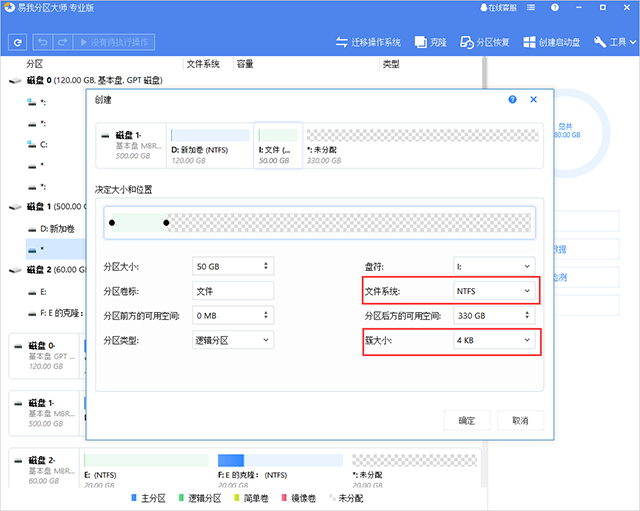Image resolution: width=640 pixels, height=511 pixels.
Task: Click the 分区卷标 label text field
Action: (232, 291)
